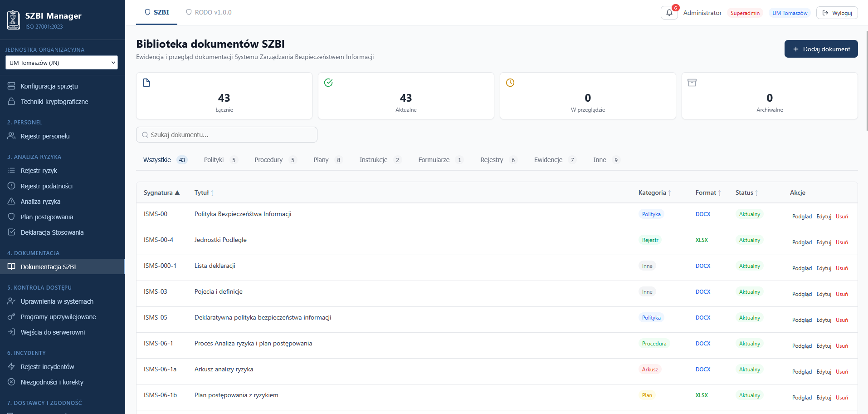Click Wejścia do serwerowni door icon

click(11, 332)
